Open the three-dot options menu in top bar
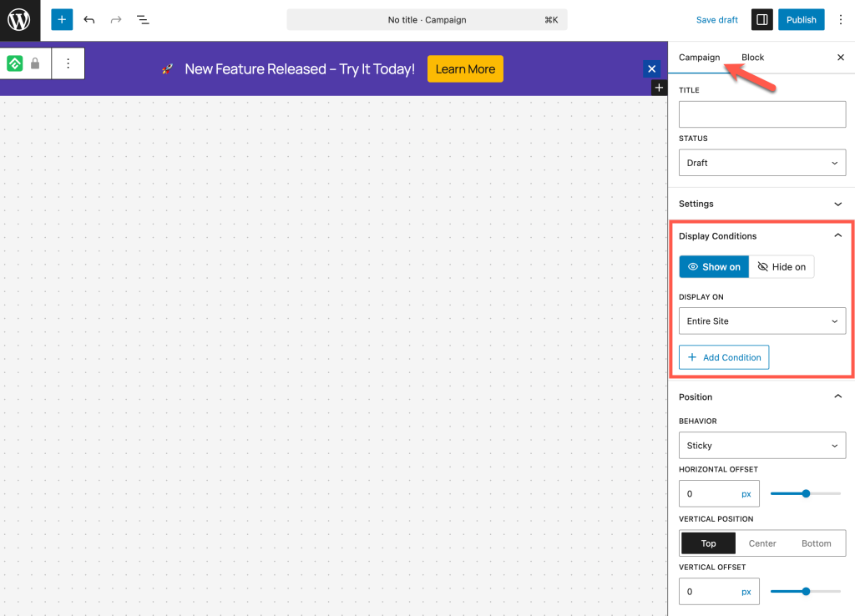855x616 pixels. [x=840, y=19]
